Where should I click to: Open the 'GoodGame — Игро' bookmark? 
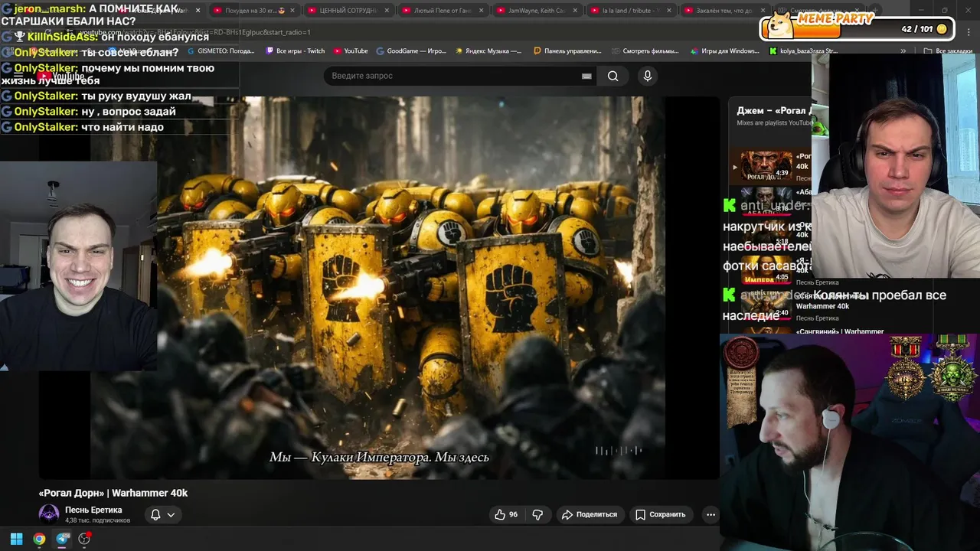point(411,51)
